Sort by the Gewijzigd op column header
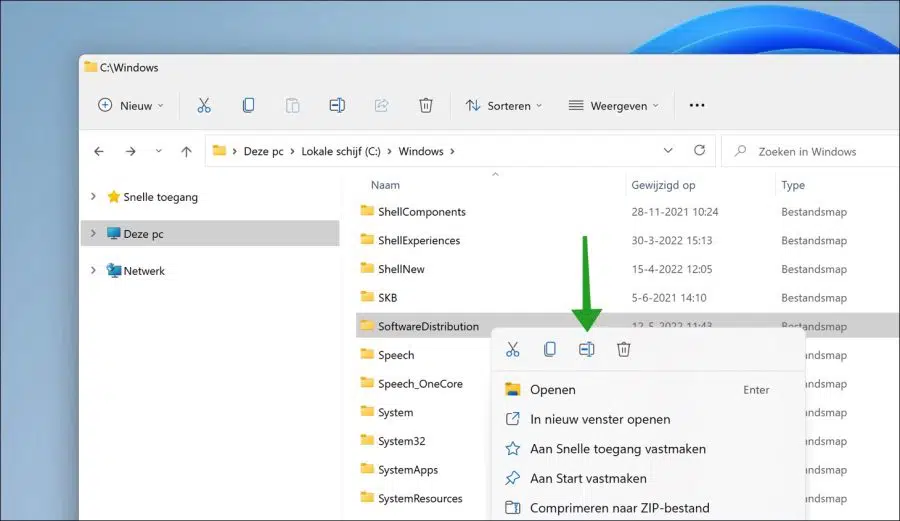Viewport: 900px width, 521px height. [663, 185]
